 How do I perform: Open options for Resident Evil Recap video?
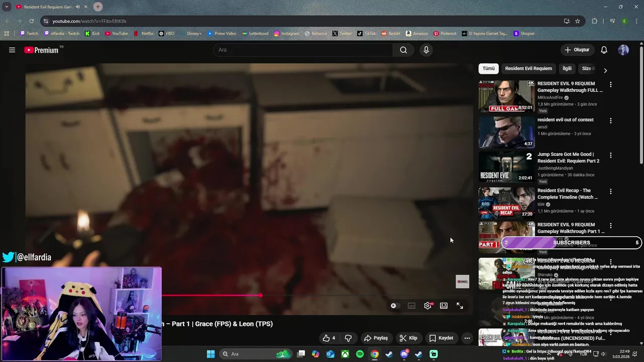point(611,192)
